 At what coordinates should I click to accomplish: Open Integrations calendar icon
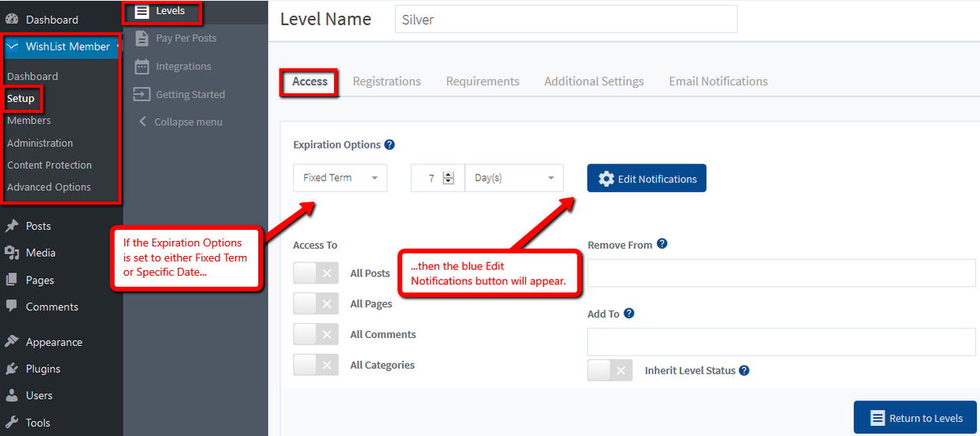click(x=141, y=66)
